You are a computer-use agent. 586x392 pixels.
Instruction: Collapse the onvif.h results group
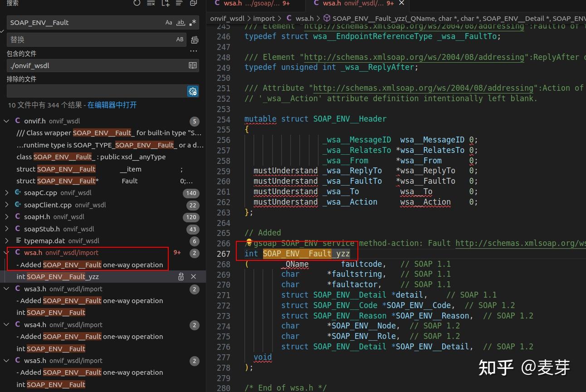7,121
